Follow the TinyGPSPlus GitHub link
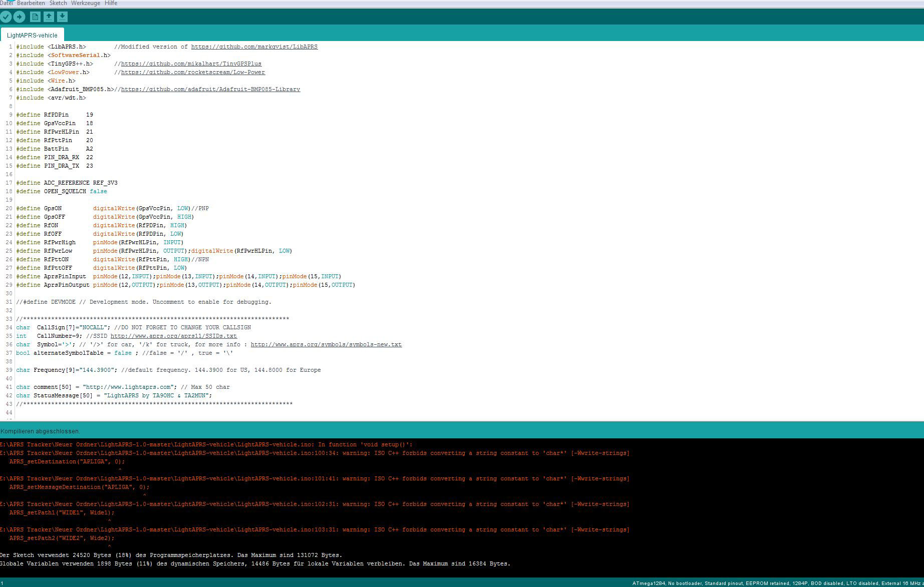Image resolution: width=924 pixels, height=587 pixels. tap(191, 64)
